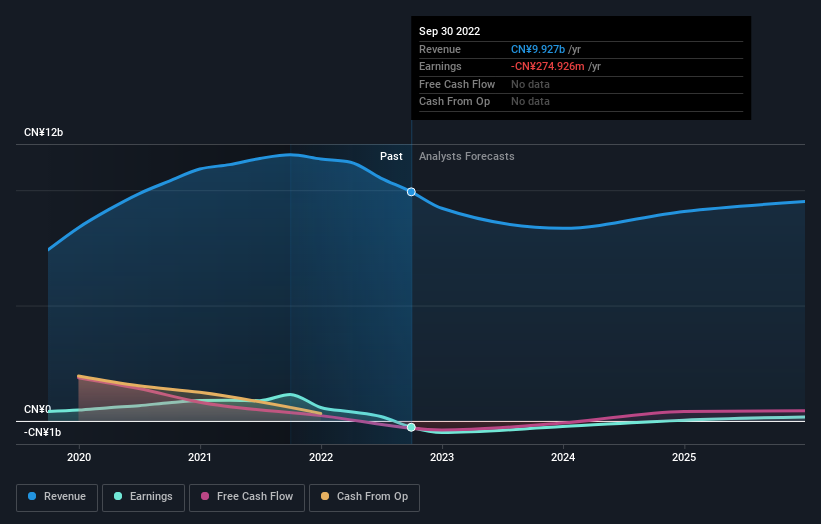The height and width of the screenshot is (524, 821).
Task: Click the teal Earnings legend dot
Action: point(118,496)
